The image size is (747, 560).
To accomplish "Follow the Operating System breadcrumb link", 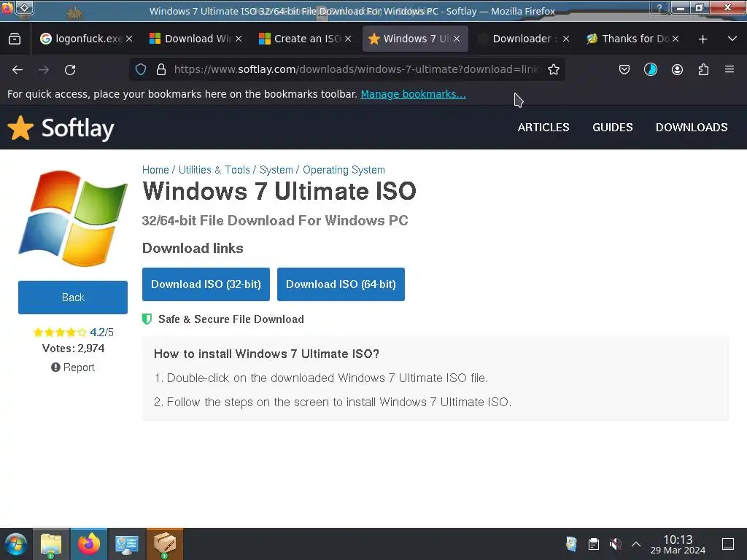I will (x=344, y=170).
